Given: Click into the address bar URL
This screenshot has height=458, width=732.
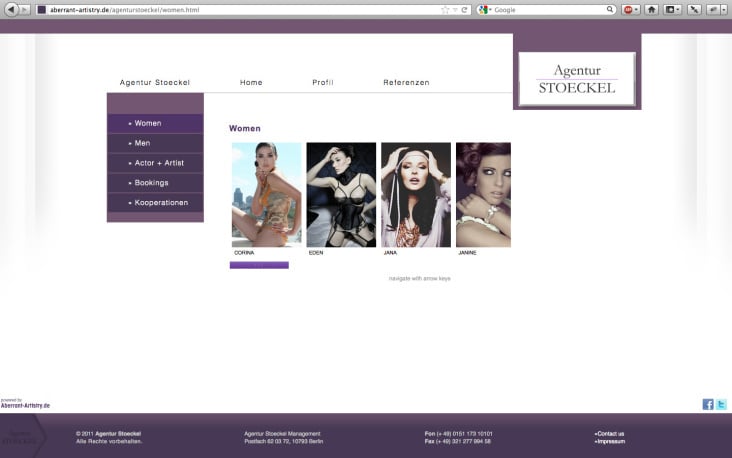Looking at the screenshot, I should pyautogui.click(x=124, y=10).
